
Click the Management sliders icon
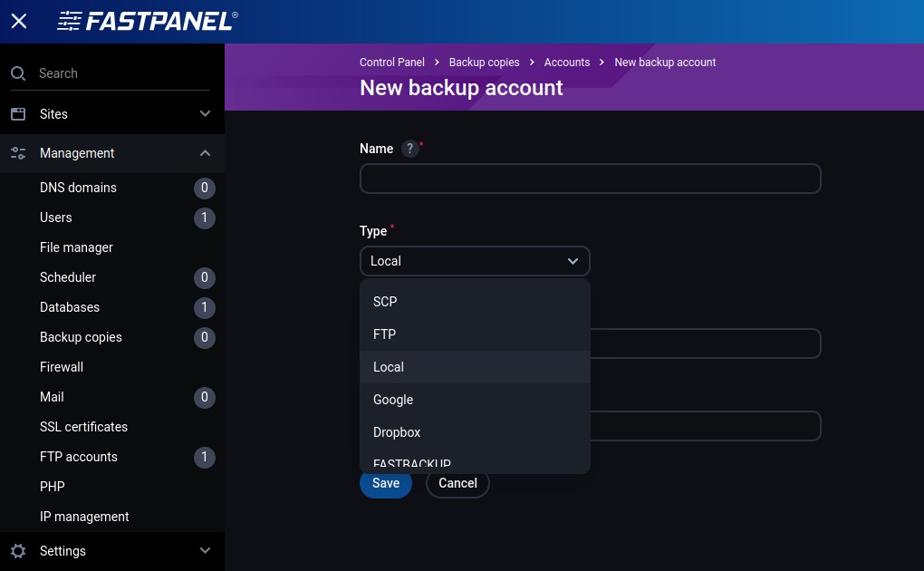18,153
